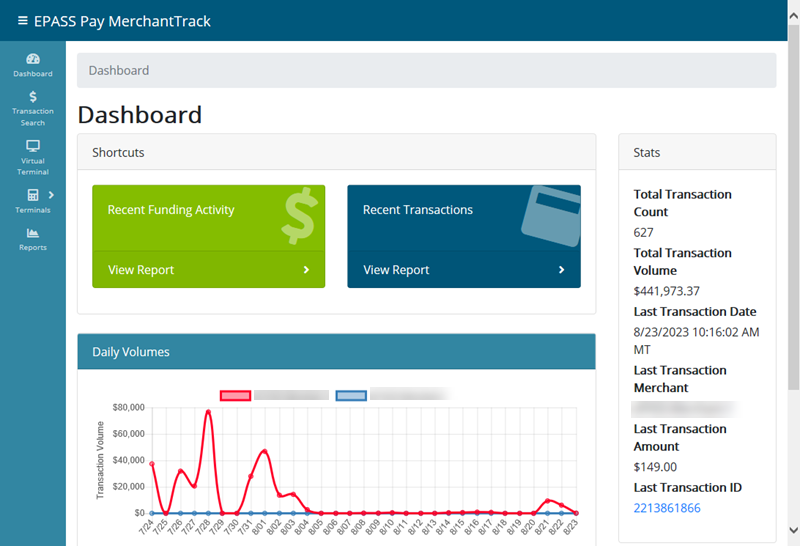Image resolution: width=800 pixels, height=546 pixels.
Task: Click the 7/28 peak data point
Action: click(x=208, y=412)
